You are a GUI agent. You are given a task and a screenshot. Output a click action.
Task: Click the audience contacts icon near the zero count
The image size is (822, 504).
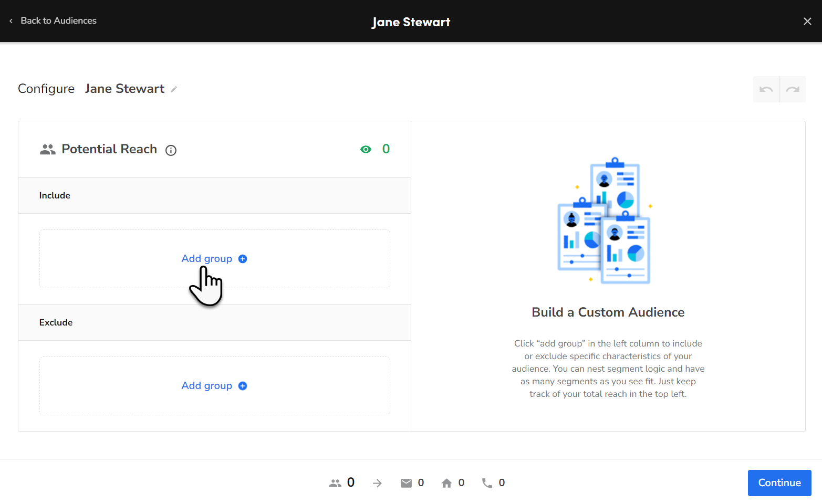[x=336, y=482]
